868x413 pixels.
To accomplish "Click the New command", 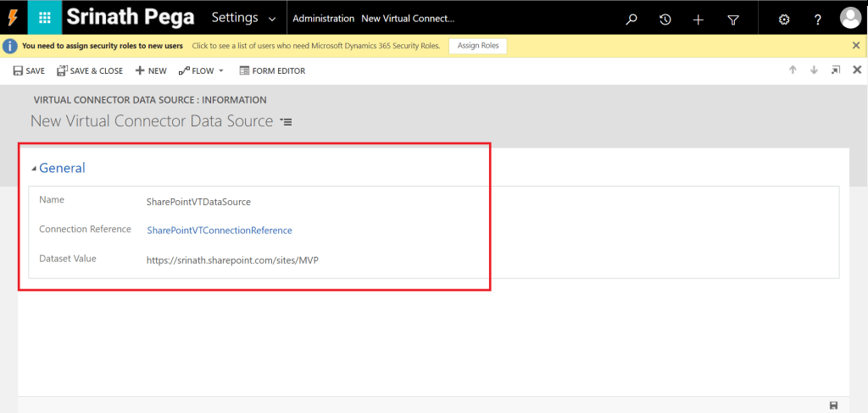I will 151,71.
